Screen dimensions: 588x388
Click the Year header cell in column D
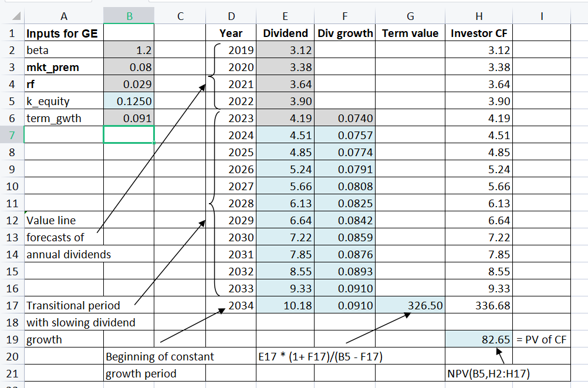pos(231,33)
